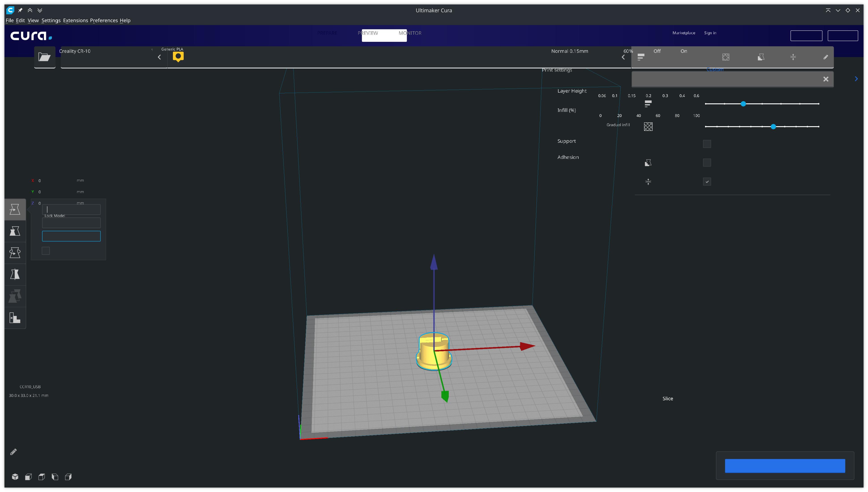
Task: Uncheck the Adhesion checkbox
Action: click(707, 182)
